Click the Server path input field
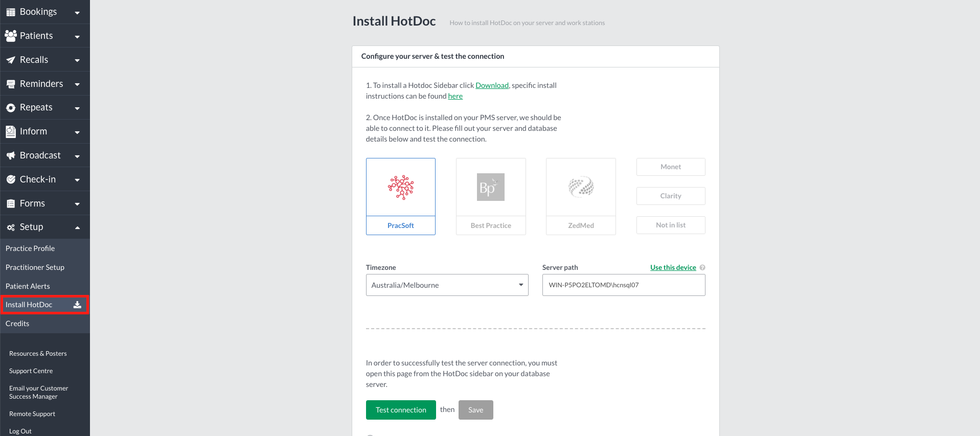This screenshot has height=436, width=980. click(624, 285)
